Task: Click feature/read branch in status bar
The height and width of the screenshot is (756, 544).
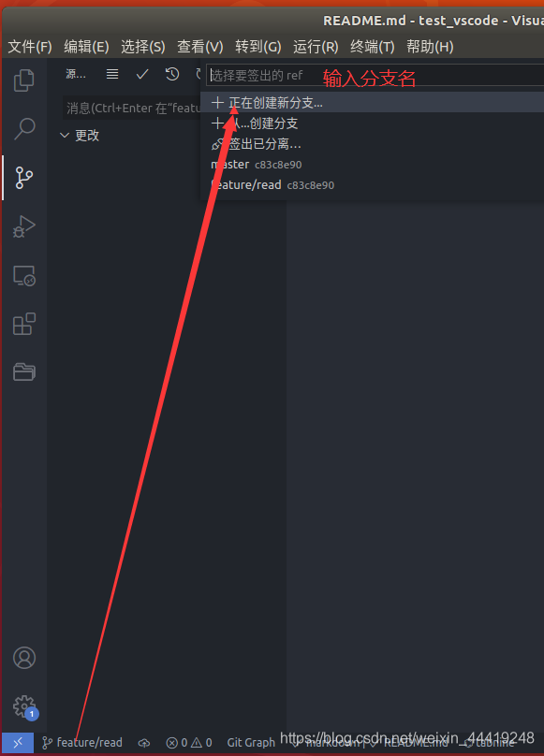Action: pyautogui.click(x=82, y=743)
